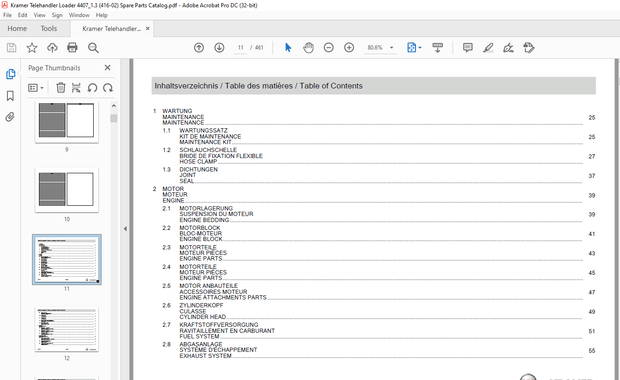The height and width of the screenshot is (380, 620).
Task: Click the upload to cloud icon
Action: click(52, 48)
